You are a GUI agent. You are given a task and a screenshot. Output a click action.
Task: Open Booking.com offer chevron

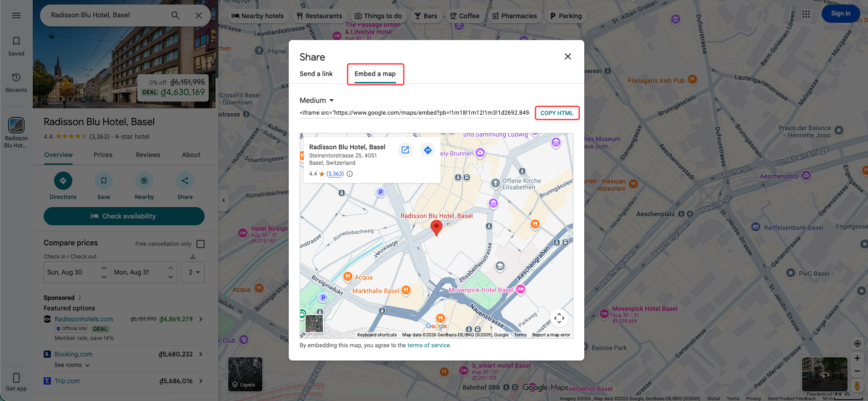point(201,354)
